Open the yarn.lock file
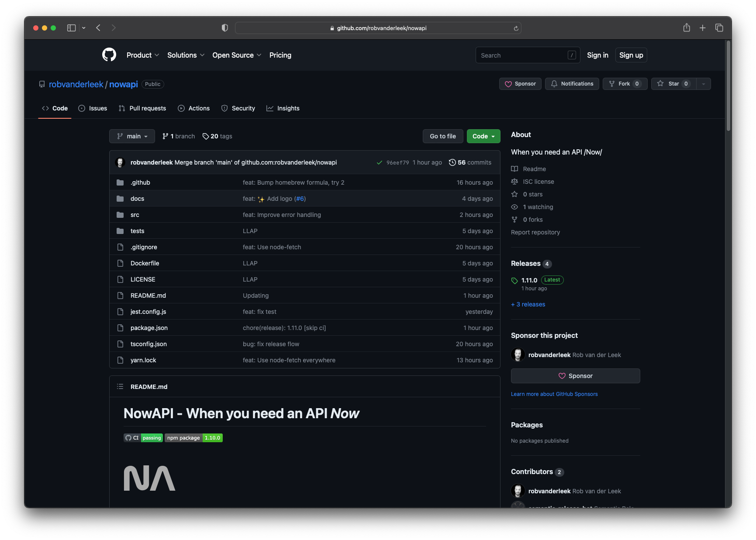The image size is (756, 540). point(143,360)
